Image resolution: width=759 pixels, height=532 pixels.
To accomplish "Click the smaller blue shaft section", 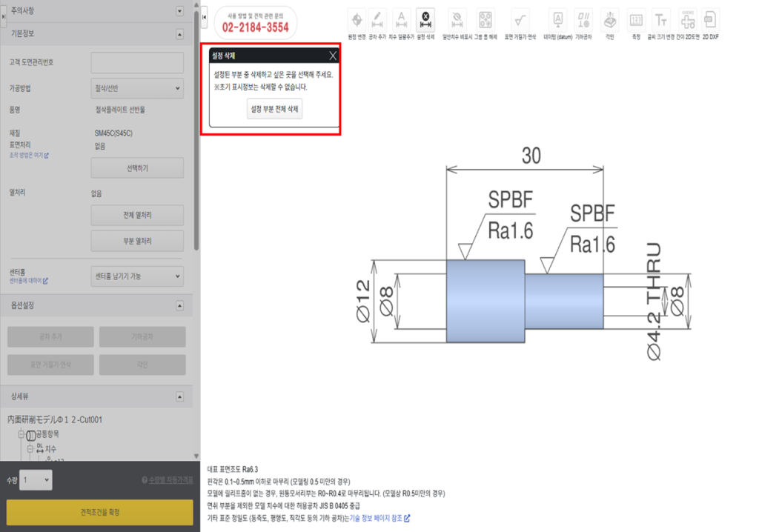I will point(564,301).
